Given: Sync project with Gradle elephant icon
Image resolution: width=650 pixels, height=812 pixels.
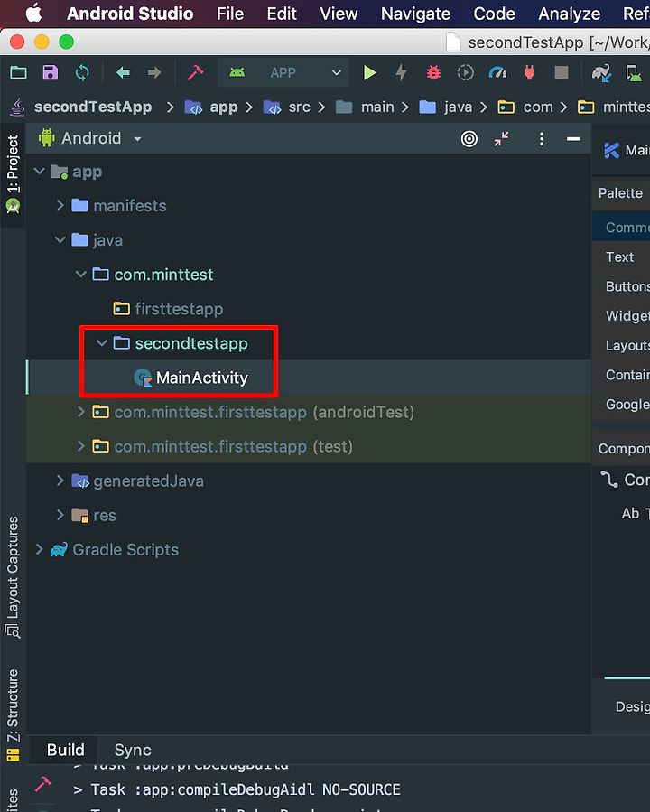Looking at the screenshot, I should coord(601,73).
